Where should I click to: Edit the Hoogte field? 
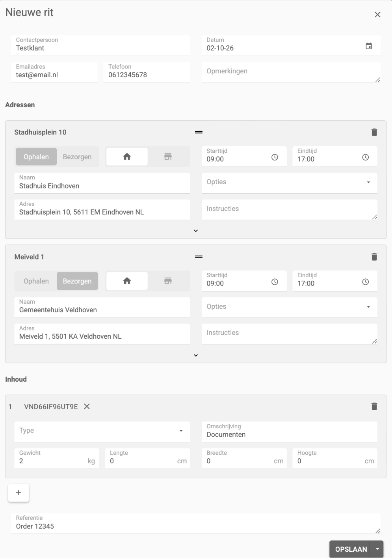(335, 458)
